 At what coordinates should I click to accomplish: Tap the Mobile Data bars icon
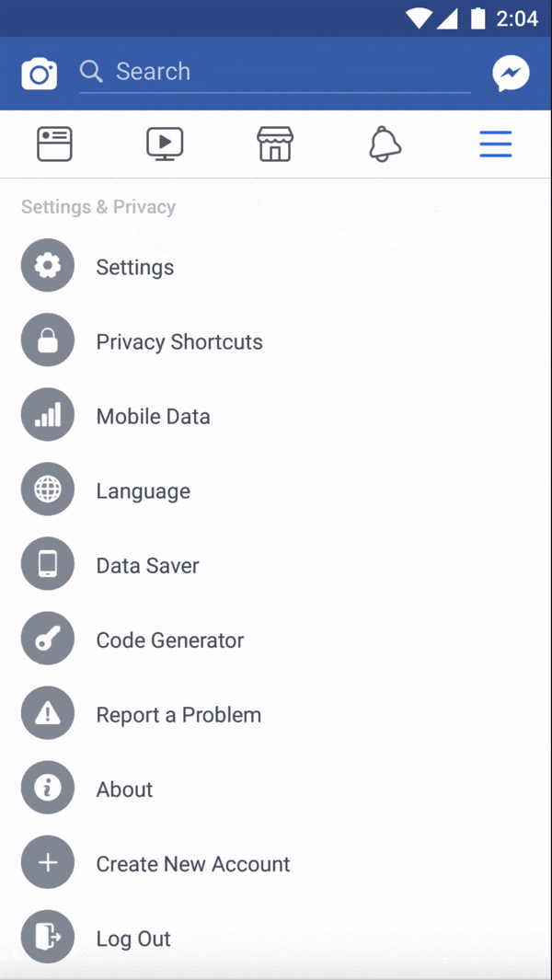tap(48, 416)
